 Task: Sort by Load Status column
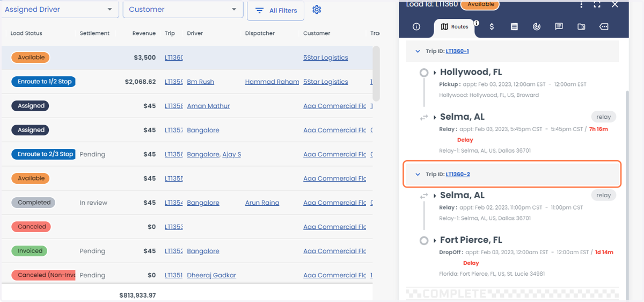pyautogui.click(x=26, y=33)
